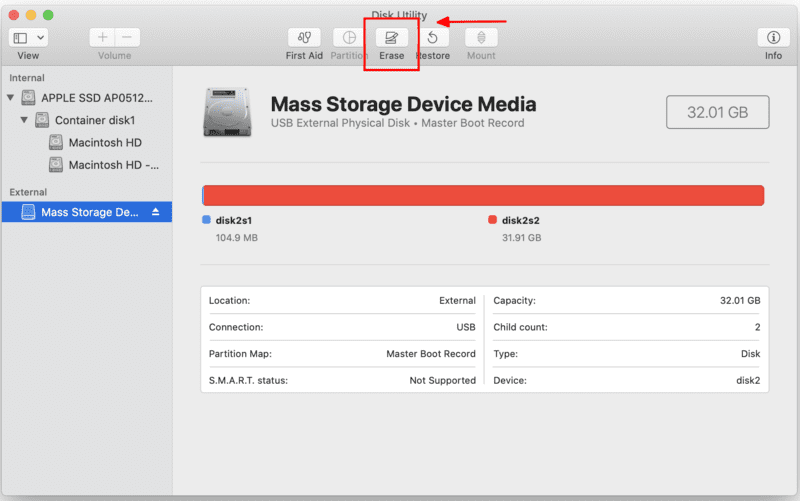Click the blue disk2s1 legend dot
Image resolution: width=800 pixels, height=501 pixels.
click(x=207, y=220)
